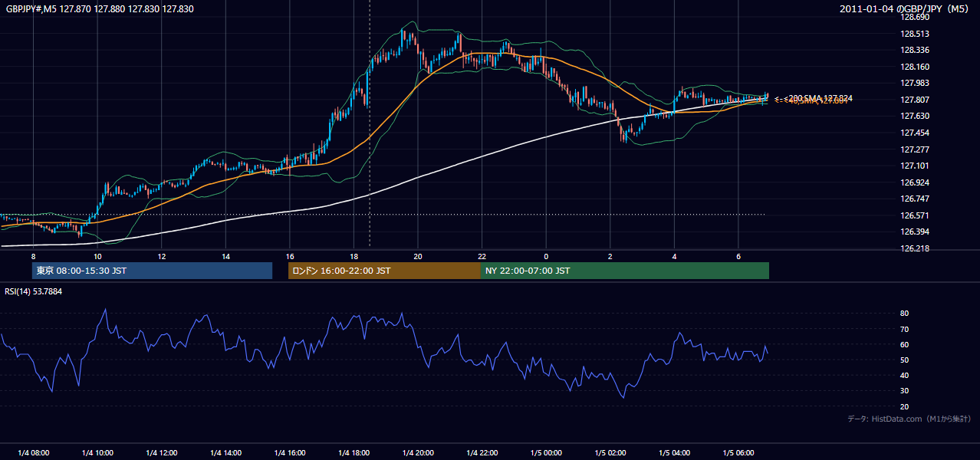Click the hour label 8 under the price chart
This screenshot has height=460, width=980.
tap(33, 256)
